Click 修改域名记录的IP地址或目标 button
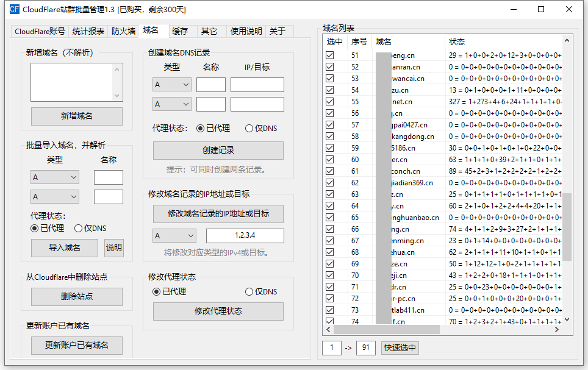Screen dimensions: 588x370 (218, 214)
